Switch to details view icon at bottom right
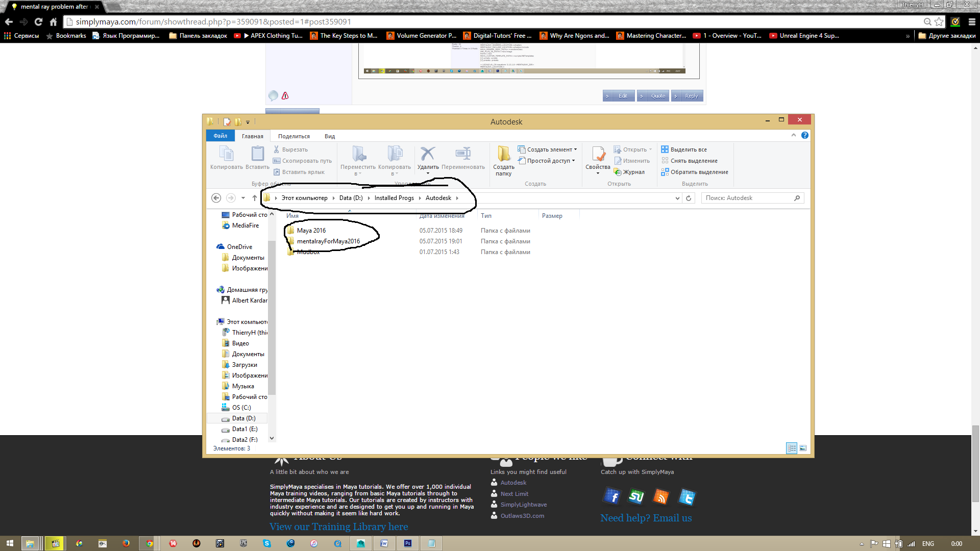The image size is (980, 551). click(792, 448)
